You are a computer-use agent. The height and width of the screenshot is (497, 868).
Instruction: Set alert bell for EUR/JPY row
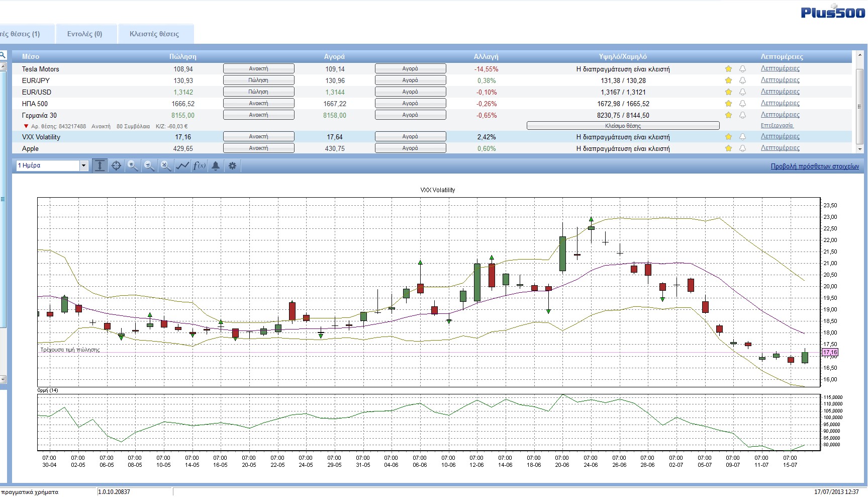pos(742,80)
